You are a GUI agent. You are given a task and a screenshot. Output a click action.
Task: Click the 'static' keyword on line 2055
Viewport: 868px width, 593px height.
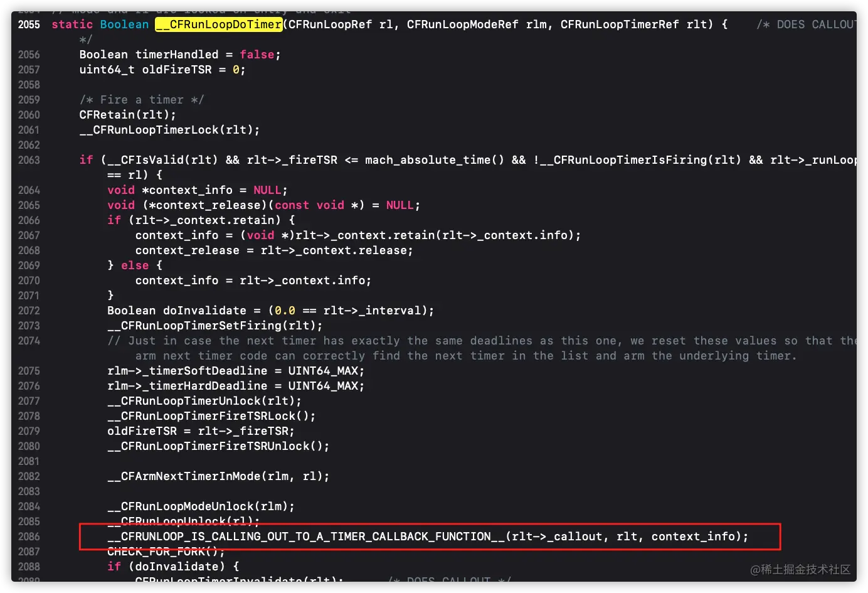(72, 24)
